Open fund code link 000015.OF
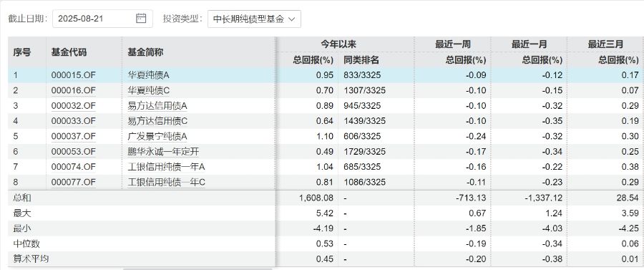Viewport: 644px width, 270px height. tap(74, 75)
